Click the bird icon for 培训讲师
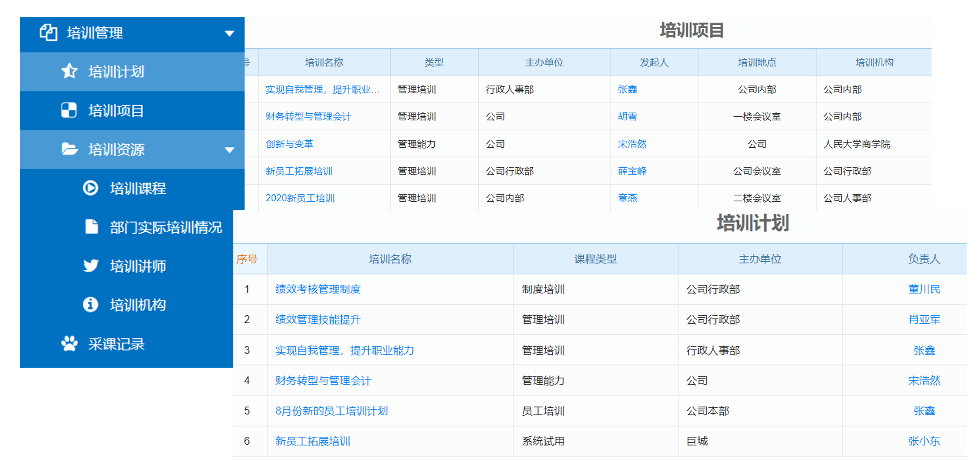980x461 pixels. click(91, 265)
